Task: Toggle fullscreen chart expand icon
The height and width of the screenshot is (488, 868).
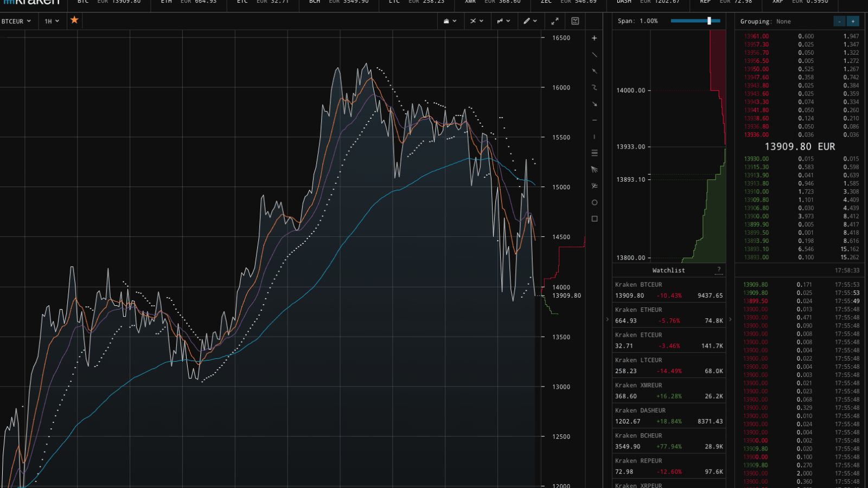Action: pyautogui.click(x=554, y=21)
